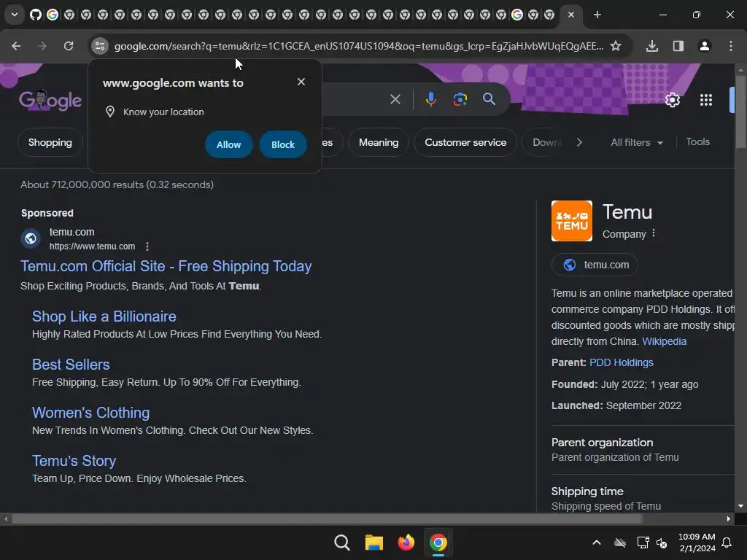Select the Meaning filter chip
Screen dimensions: 747x560
tap(379, 142)
